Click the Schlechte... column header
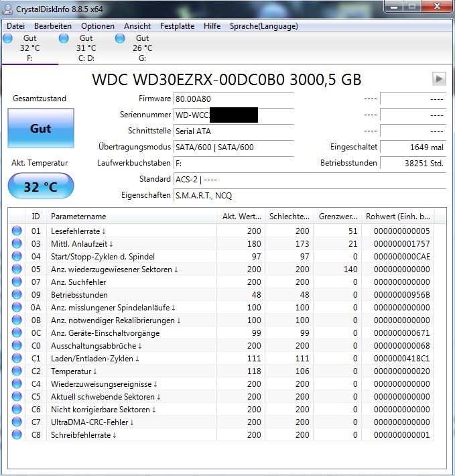The width and height of the screenshot is (455, 476). tap(289, 217)
